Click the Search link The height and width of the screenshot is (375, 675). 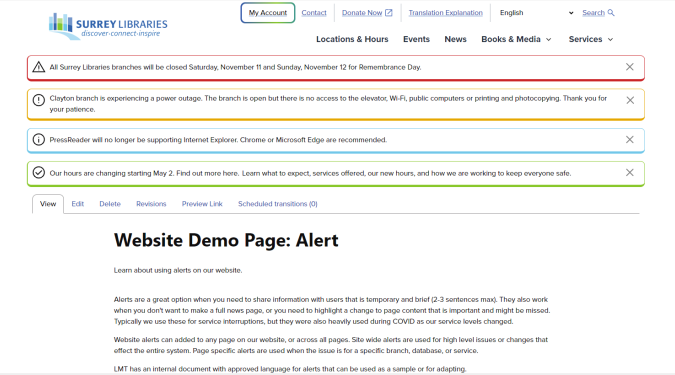pyautogui.click(x=593, y=13)
